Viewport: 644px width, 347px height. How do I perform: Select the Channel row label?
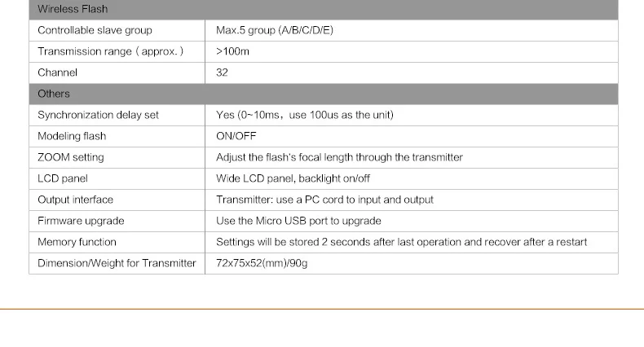[x=57, y=72]
